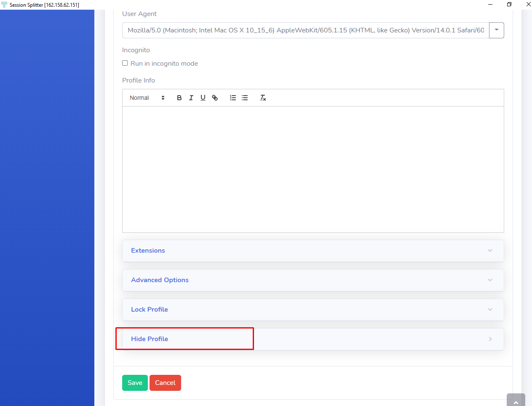This screenshot has width=532, height=406.
Task: Create an ordered numbered list
Action: click(233, 98)
